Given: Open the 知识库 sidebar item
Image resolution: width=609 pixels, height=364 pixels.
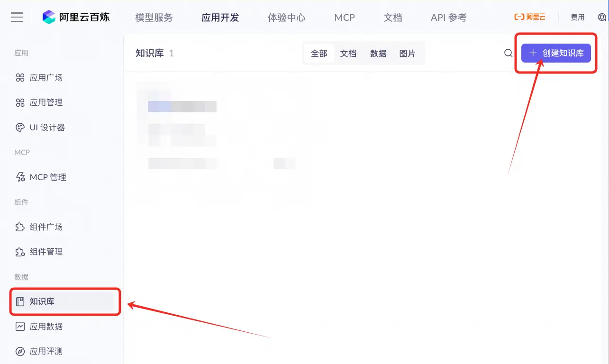Looking at the screenshot, I should point(62,301).
